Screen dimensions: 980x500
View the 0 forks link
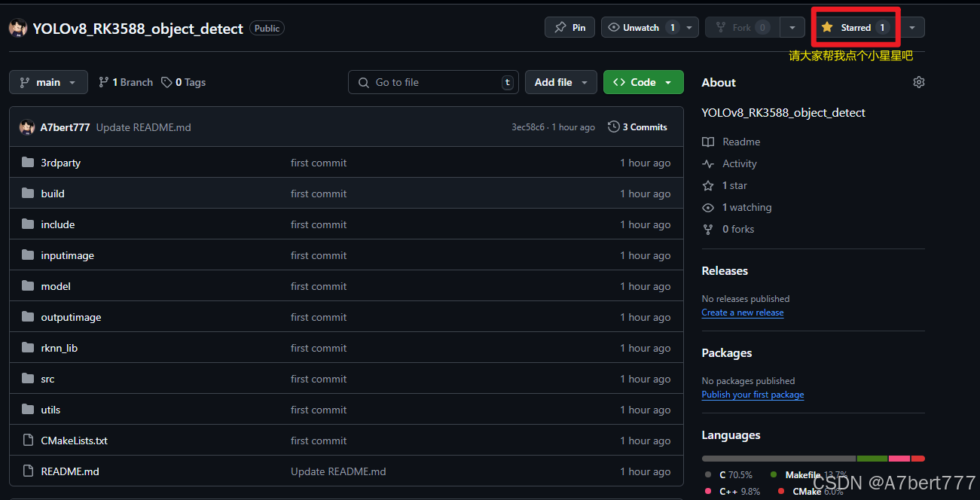728,229
